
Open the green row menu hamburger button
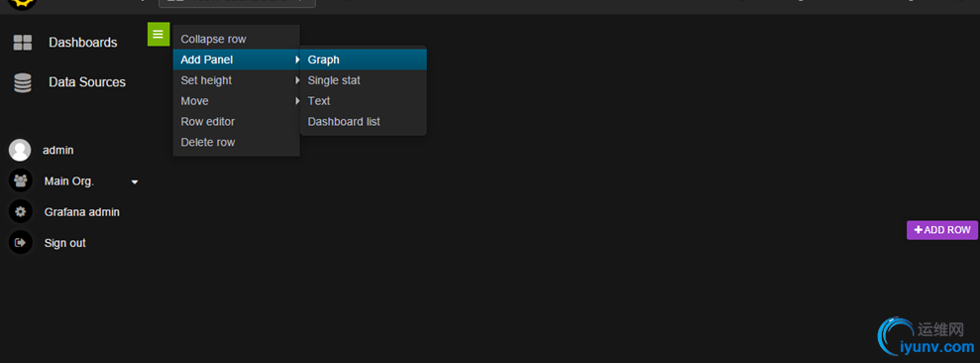[159, 34]
